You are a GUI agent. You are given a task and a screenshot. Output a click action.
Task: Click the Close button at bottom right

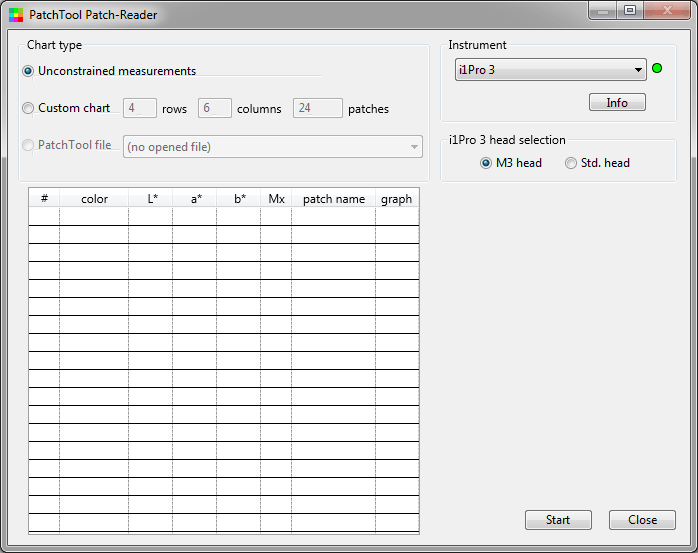coord(642,520)
